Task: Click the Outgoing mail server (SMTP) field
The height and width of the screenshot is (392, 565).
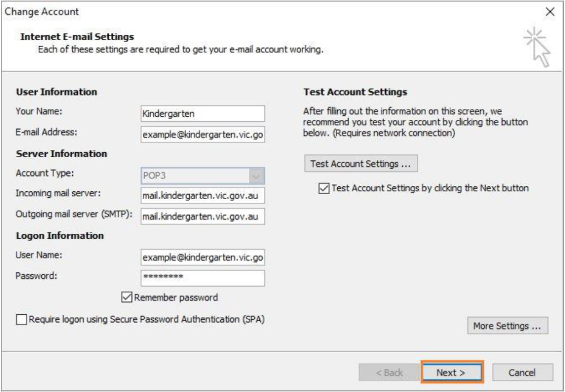Action: (202, 217)
